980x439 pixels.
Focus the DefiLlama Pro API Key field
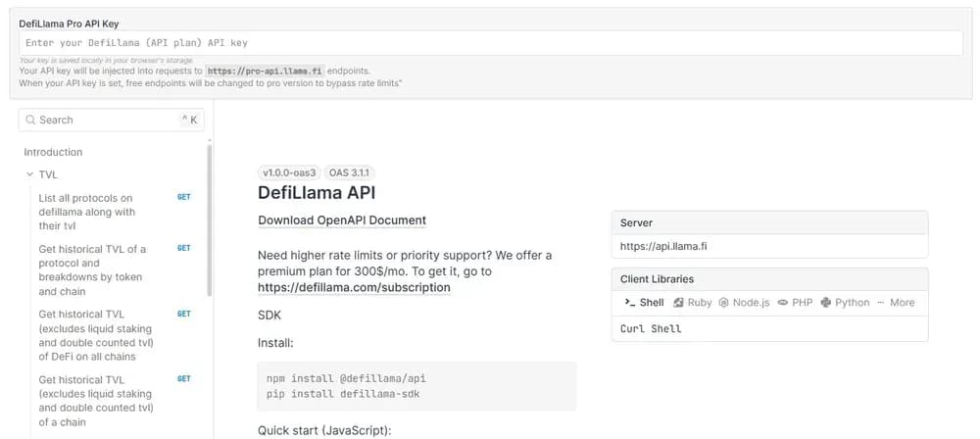pos(491,43)
